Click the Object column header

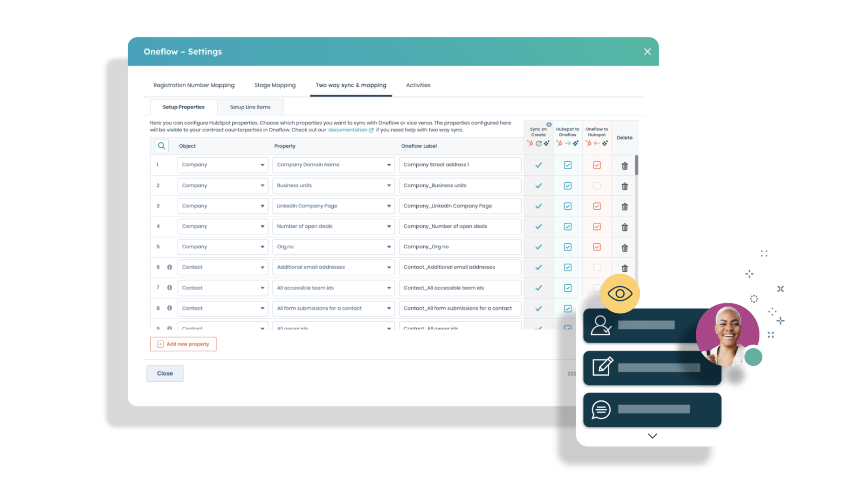coord(187,146)
